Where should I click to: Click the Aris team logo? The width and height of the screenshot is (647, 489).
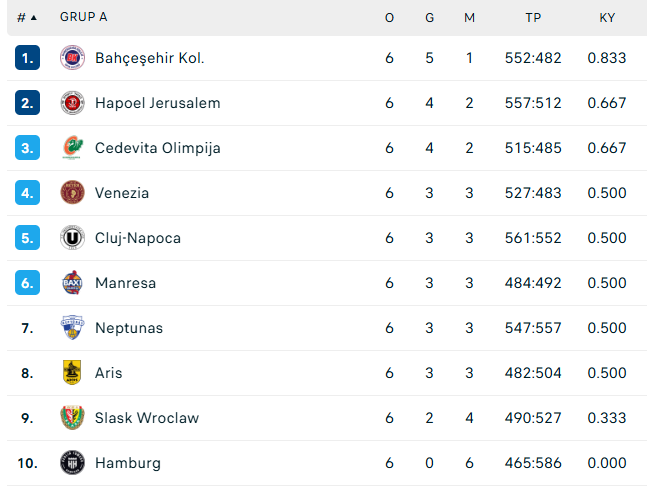72,373
